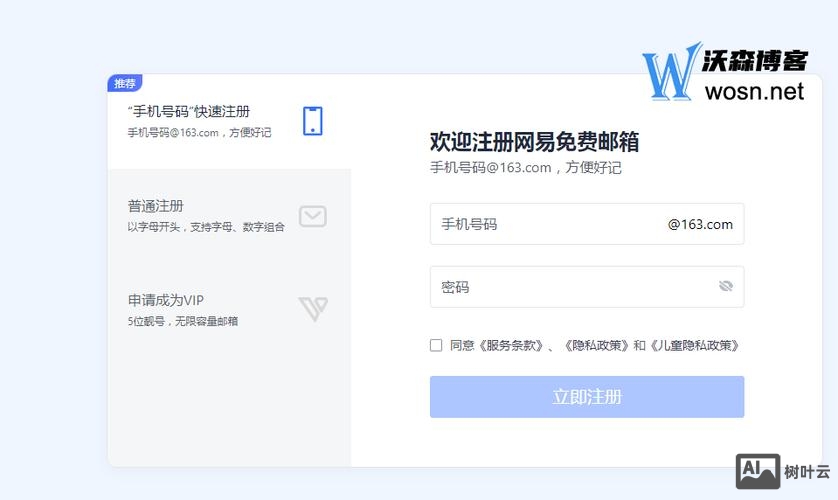Check the agreement checkbox for 同意
Screen dimensions: 838x500
pos(436,345)
